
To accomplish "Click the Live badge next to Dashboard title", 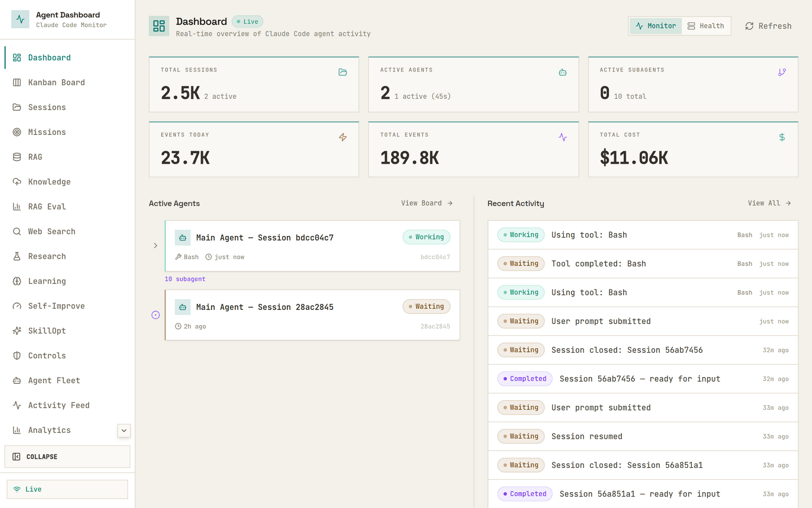I will [248, 21].
